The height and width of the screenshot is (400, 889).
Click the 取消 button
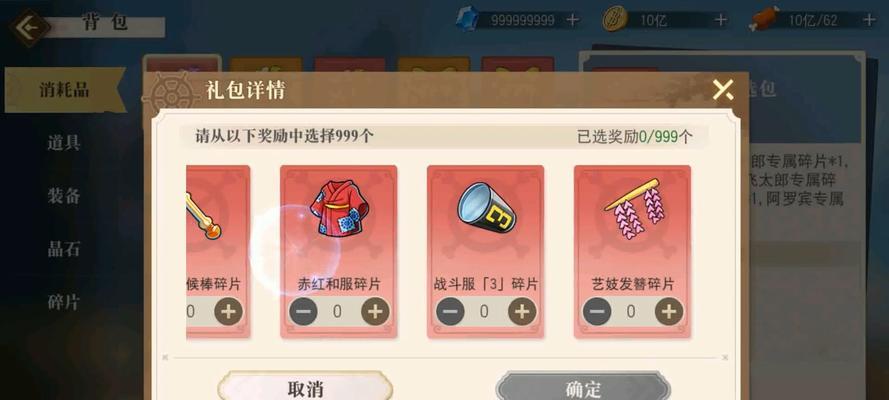click(x=305, y=388)
